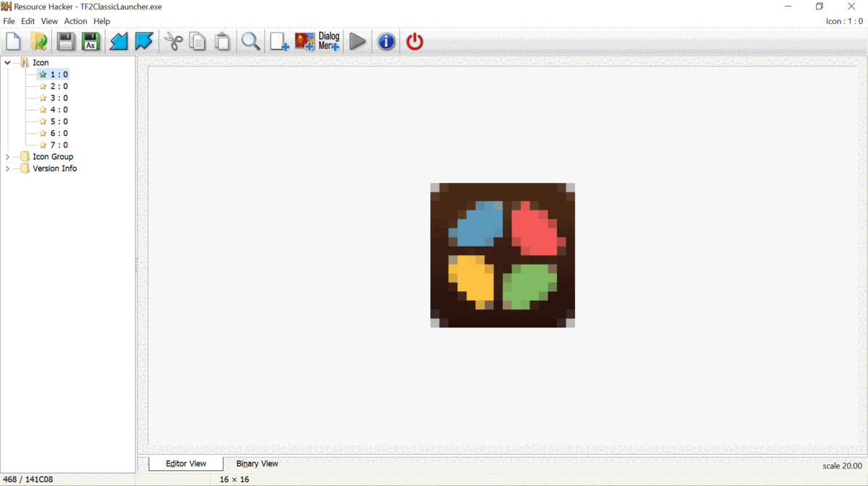Save the file using the floppy disk icon

click(x=66, y=41)
